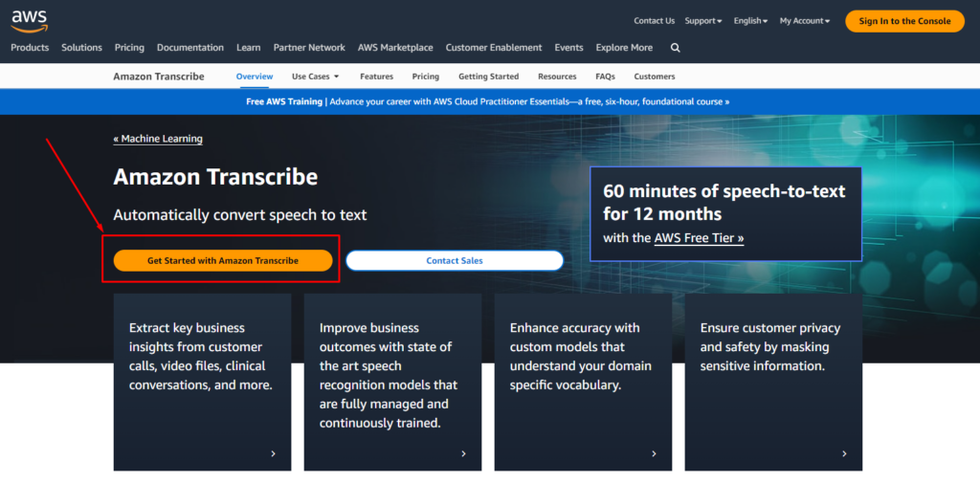This screenshot has height=483, width=980.
Task: Open the Extract key business insights card
Action: 202,382
